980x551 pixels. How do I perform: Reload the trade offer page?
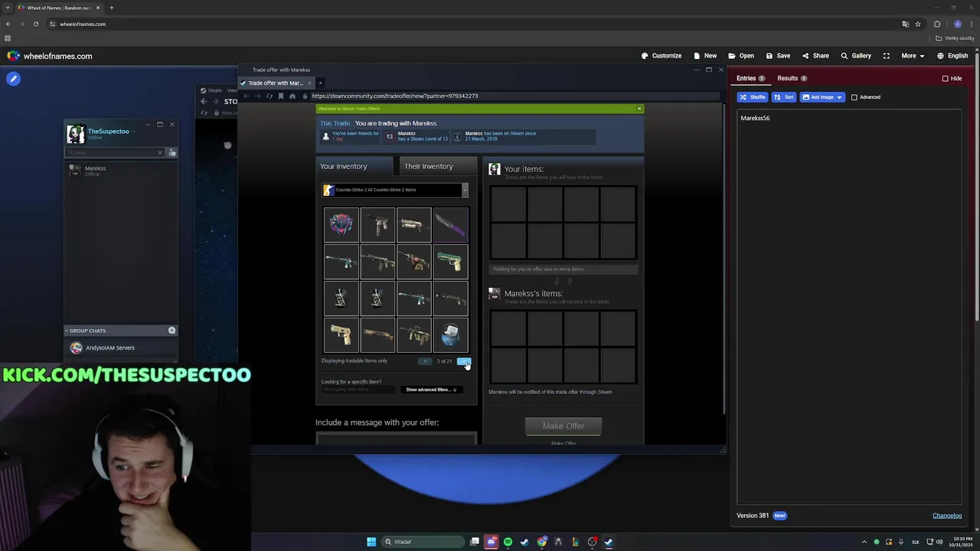pyautogui.click(x=269, y=96)
